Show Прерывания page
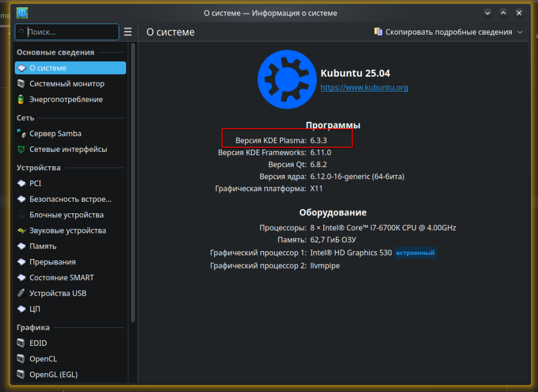Image resolution: width=538 pixels, height=392 pixels. tap(70, 262)
